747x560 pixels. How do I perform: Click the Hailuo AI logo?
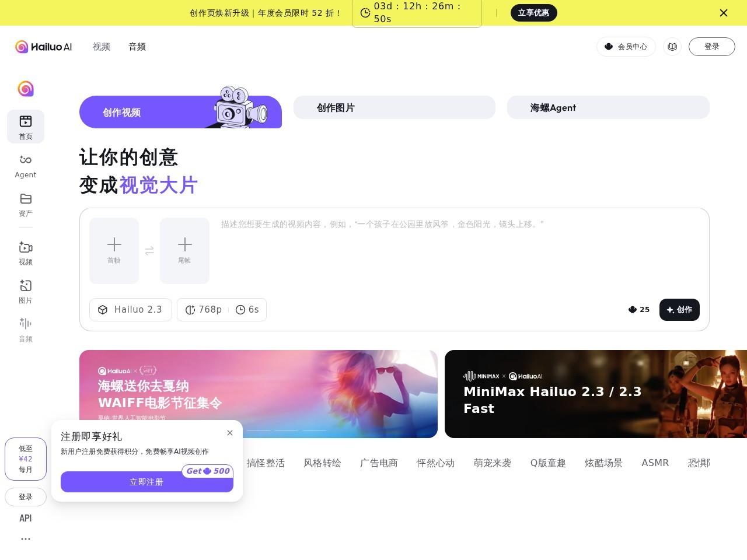(x=44, y=47)
